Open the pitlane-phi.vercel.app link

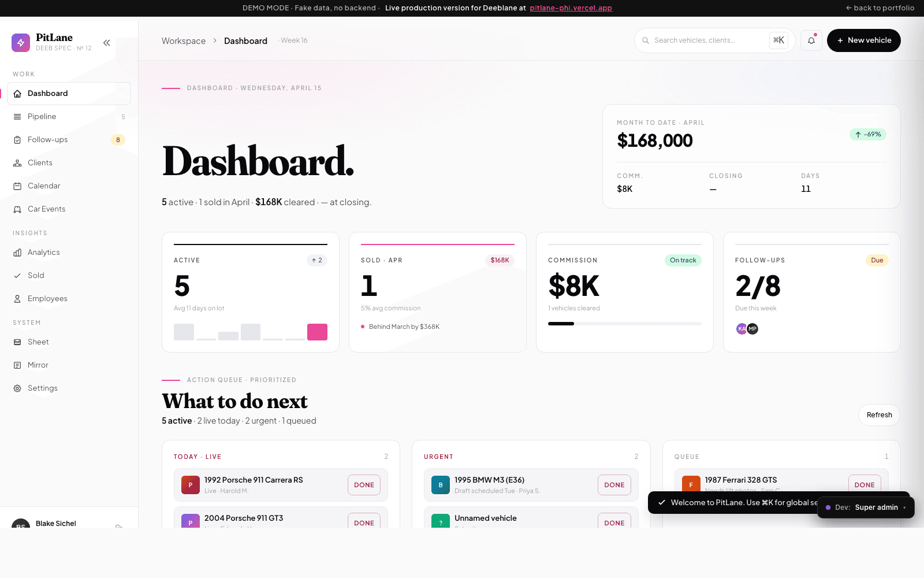tap(571, 8)
